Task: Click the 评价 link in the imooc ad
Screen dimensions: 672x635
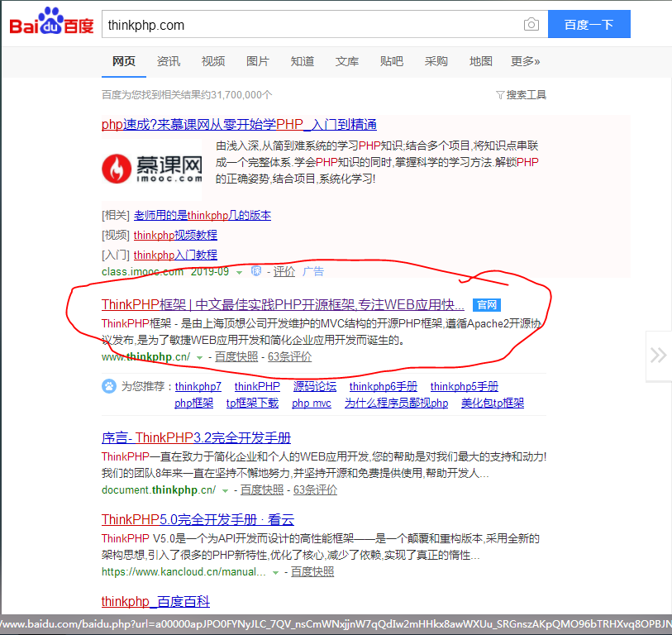Action: (x=284, y=272)
